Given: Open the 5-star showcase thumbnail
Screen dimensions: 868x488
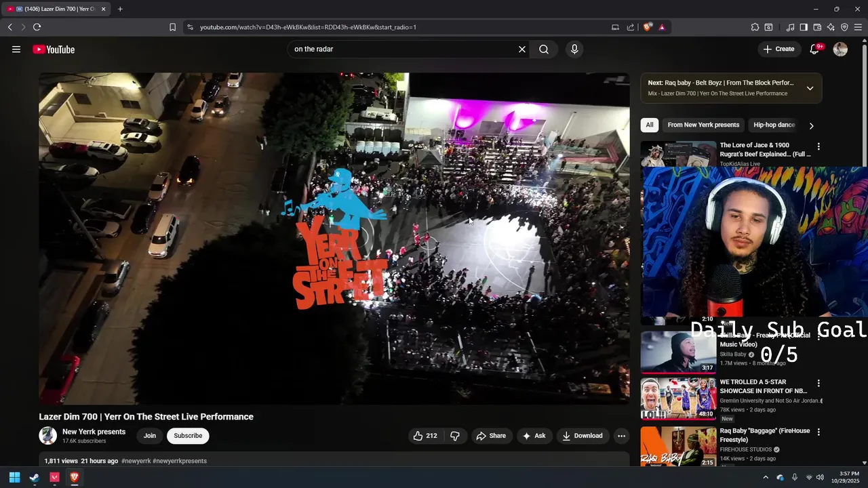Looking at the screenshot, I should coord(678,399).
